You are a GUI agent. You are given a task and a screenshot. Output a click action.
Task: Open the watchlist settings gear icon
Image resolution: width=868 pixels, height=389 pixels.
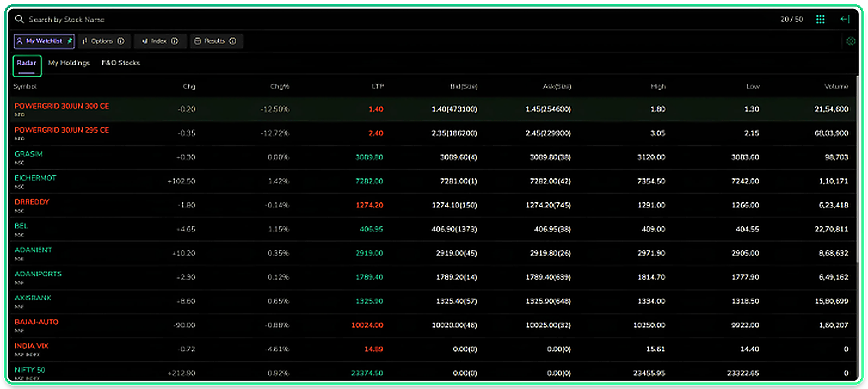[x=851, y=41]
